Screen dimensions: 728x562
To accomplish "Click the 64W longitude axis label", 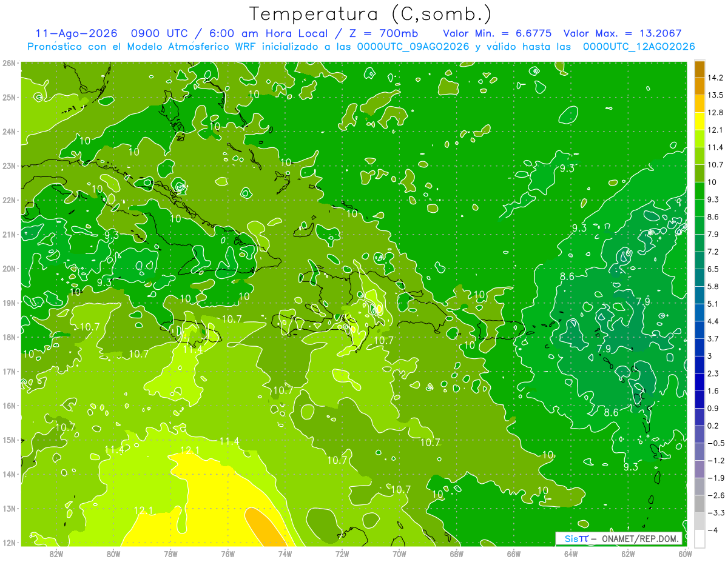I will (x=571, y=554).
